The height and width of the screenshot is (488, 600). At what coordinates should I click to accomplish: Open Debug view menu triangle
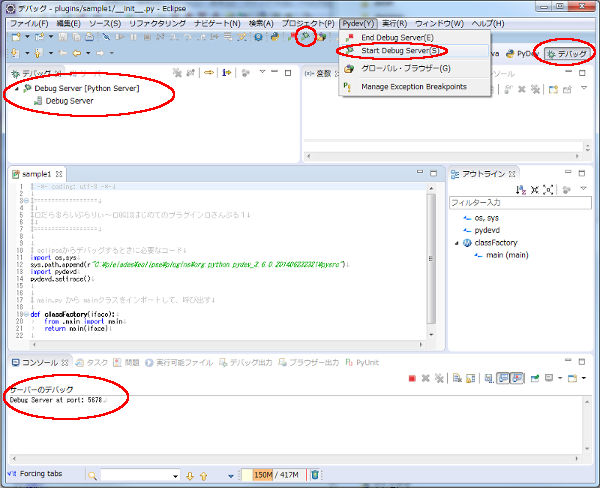click(x=262, y=72)
